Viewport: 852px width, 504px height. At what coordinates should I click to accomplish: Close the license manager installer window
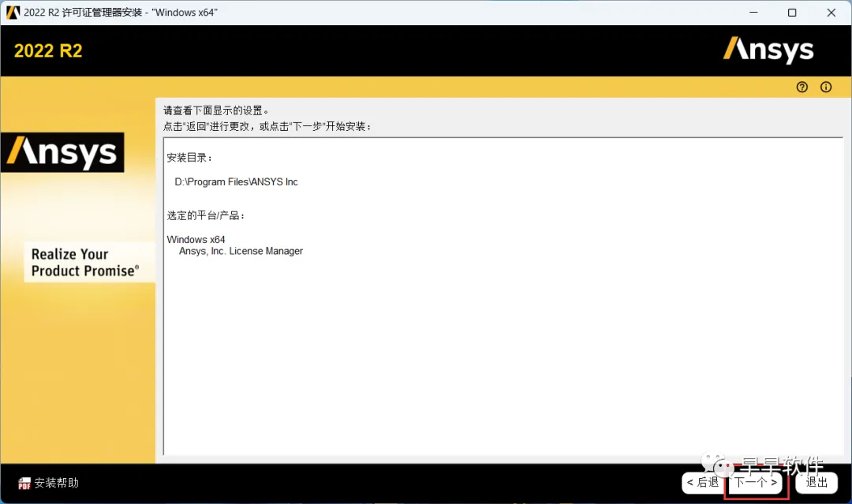(x=831, y=13)
